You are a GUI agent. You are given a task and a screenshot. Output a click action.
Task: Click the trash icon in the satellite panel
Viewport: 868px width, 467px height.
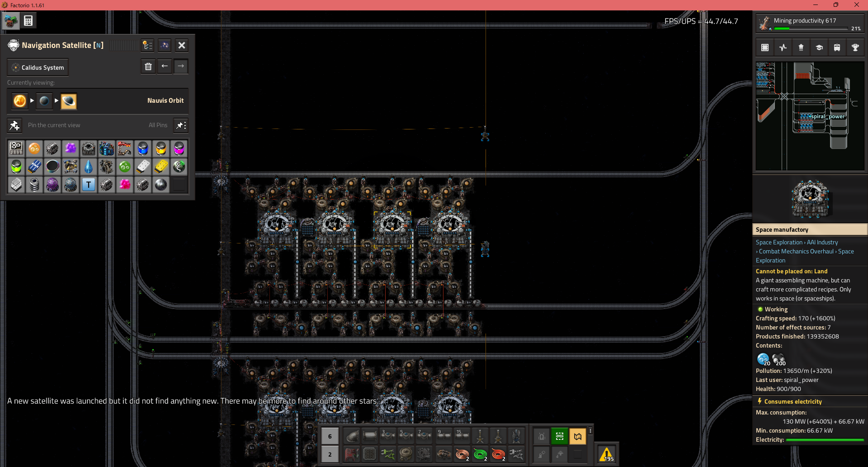coord(148,67)
